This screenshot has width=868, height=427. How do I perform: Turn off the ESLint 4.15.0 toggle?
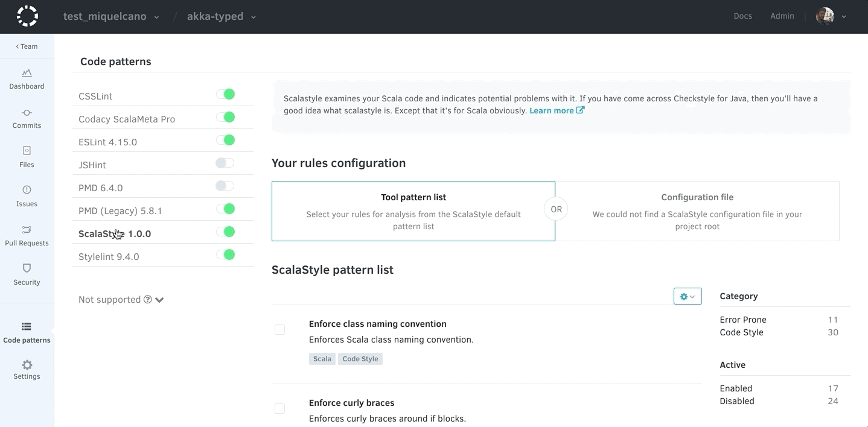(225, 140)
